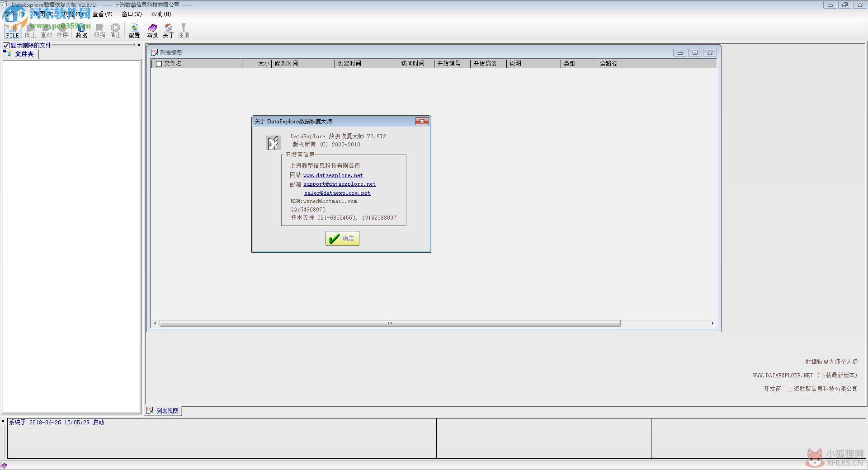The height and width of the screenshot is (470, 868).
Task: Click the 访问时间 column header
Action: pos(416,64)
